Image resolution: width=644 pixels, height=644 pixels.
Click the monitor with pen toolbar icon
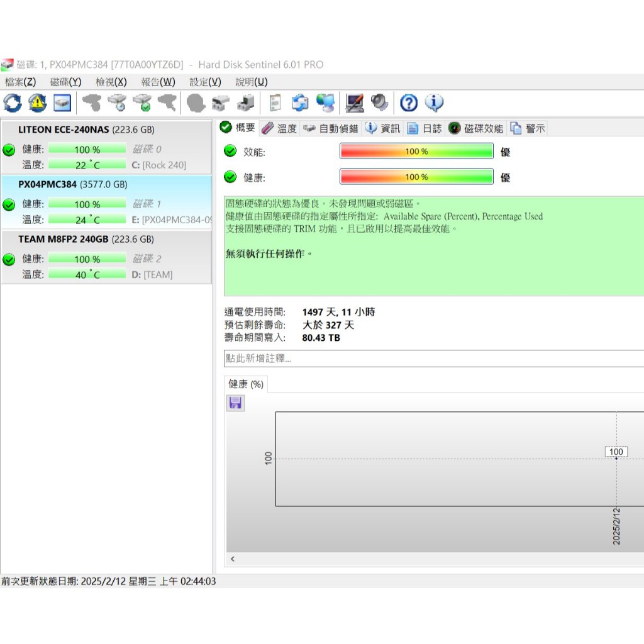tap(355, 103)
